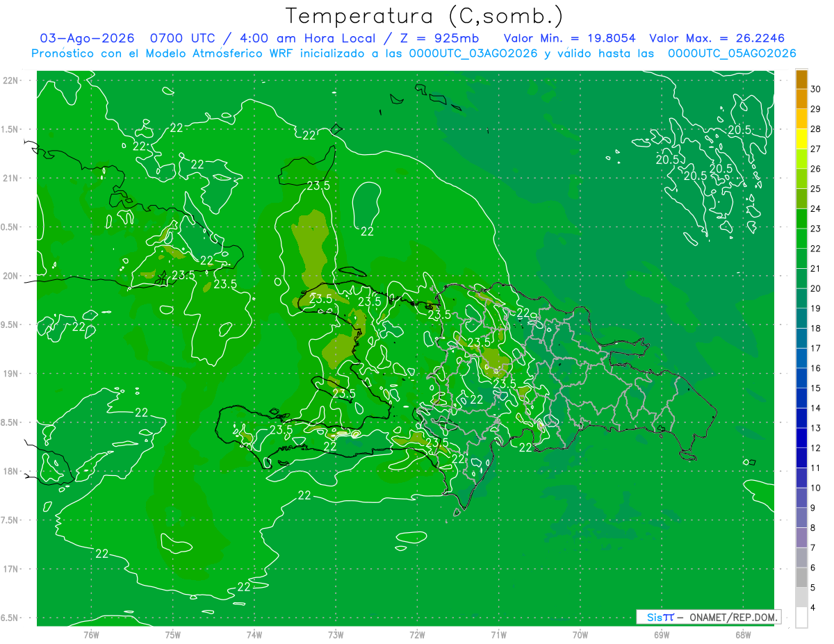
Task: Click "4:00 am Hora Local" text
Action: [x=306, y=38]
